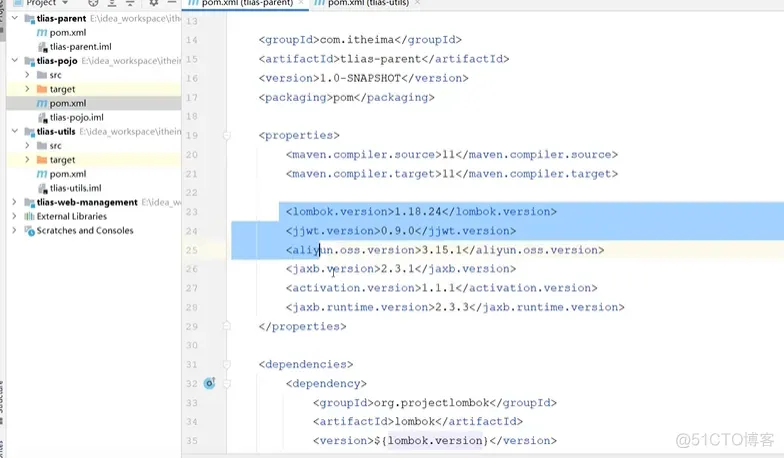Click the locate opened file crosshair icon
Viewport: 784px width, 458px height.
(93, 2)
